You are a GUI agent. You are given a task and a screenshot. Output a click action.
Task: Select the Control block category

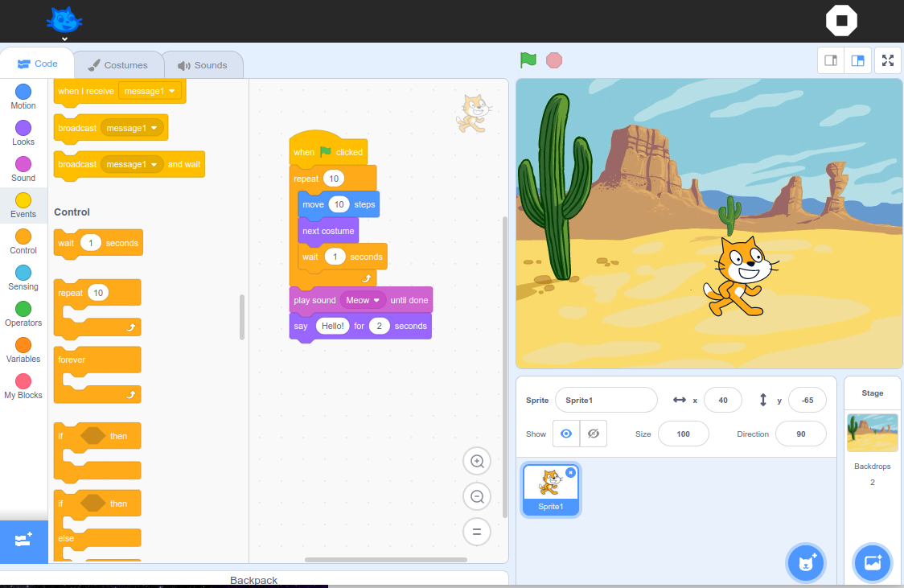[x=23, y=242]
